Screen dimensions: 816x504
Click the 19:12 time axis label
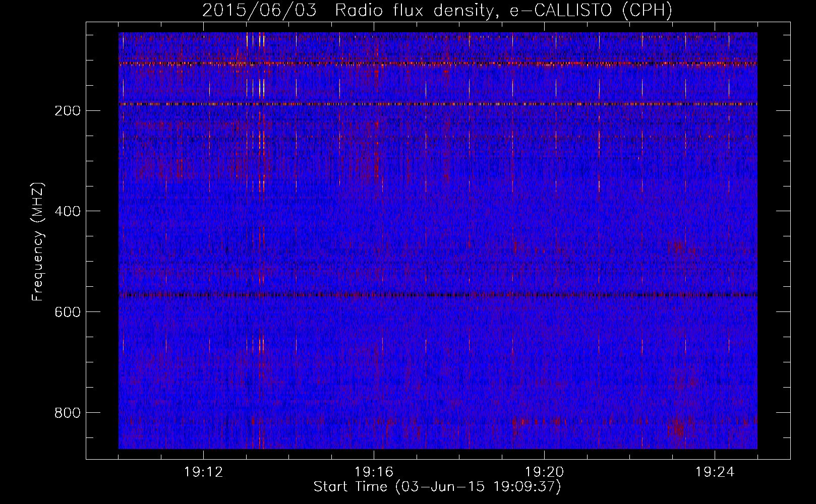203,472
